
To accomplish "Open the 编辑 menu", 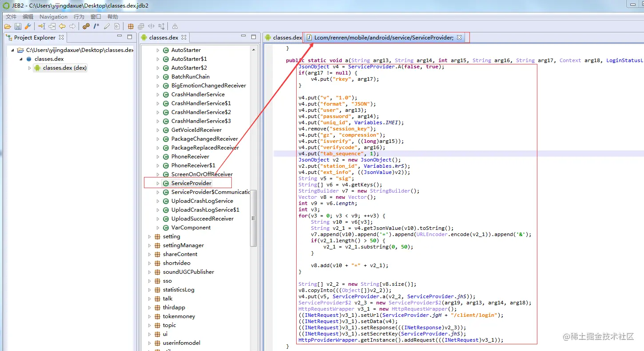I will [x=28, y=17].
